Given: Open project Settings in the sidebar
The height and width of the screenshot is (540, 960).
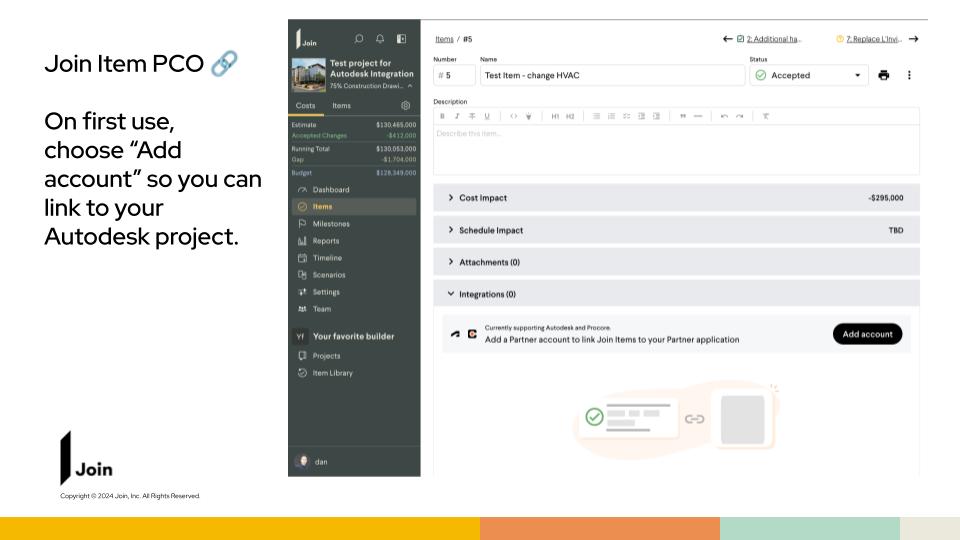Looking at the screenshot, I should tap(354, 292).
